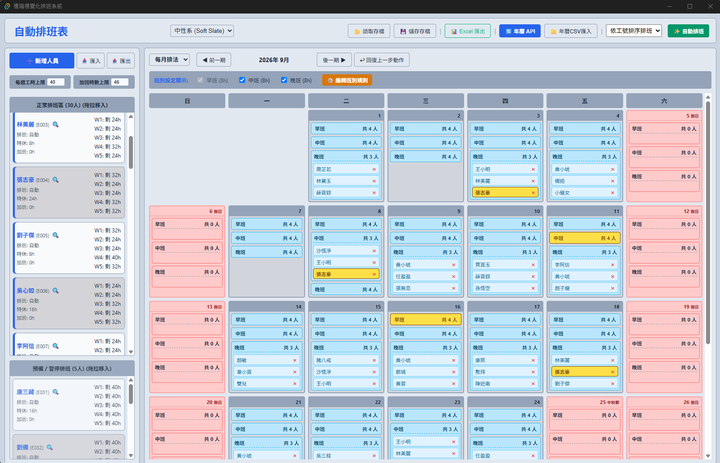Expand the 晚班 row on day 2

[x=426, y=157]
